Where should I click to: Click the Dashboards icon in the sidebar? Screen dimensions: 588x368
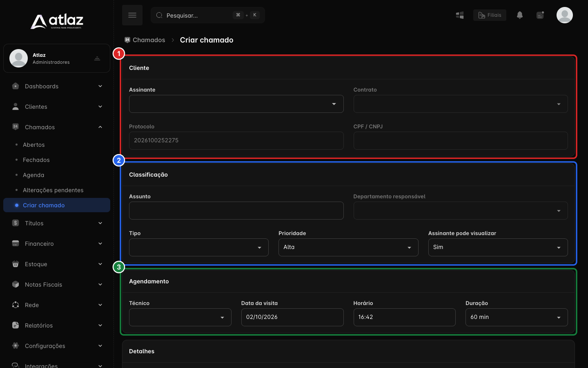tap(16, 86)
